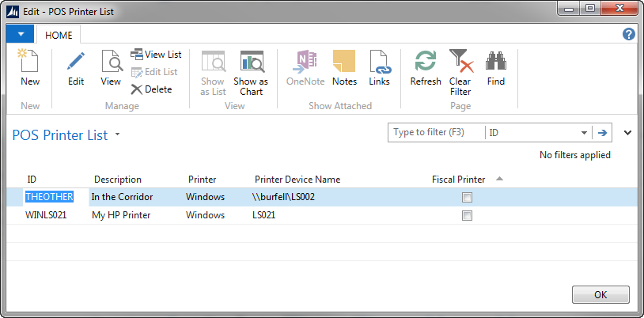
Task: Open Show as Chart
Action: tap(251, 63)
